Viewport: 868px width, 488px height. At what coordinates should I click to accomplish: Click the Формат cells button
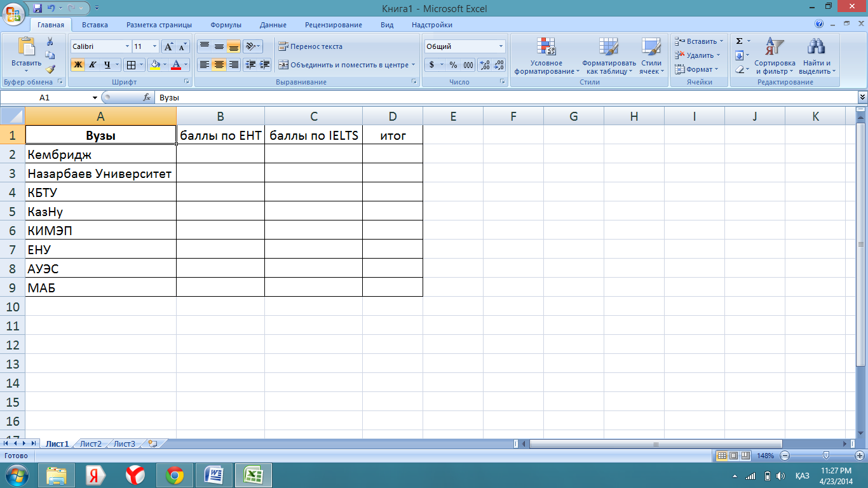point(696,69)
